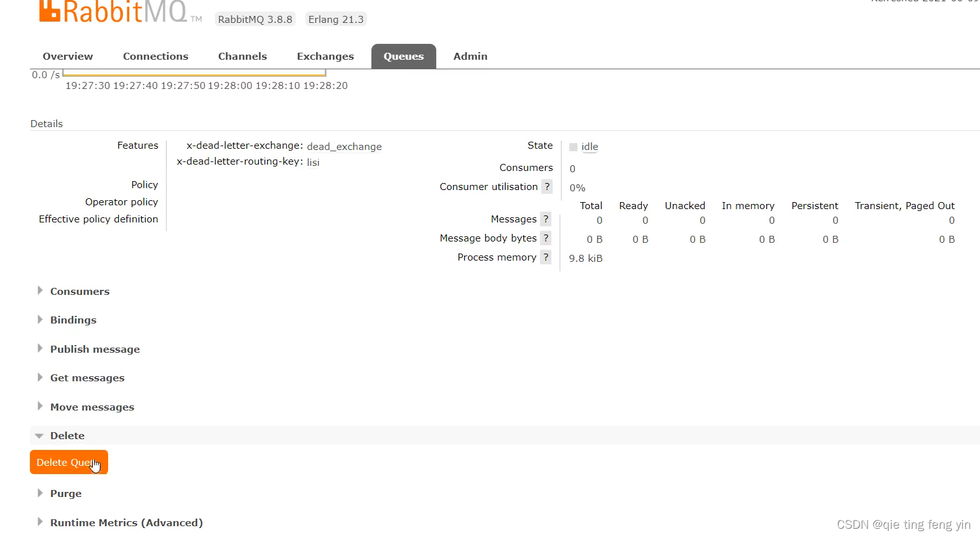Click the 0% consumer utilisation value
The width and height of the screenshot is (980, 537).
pyautogui.click(x=577, y=187)
